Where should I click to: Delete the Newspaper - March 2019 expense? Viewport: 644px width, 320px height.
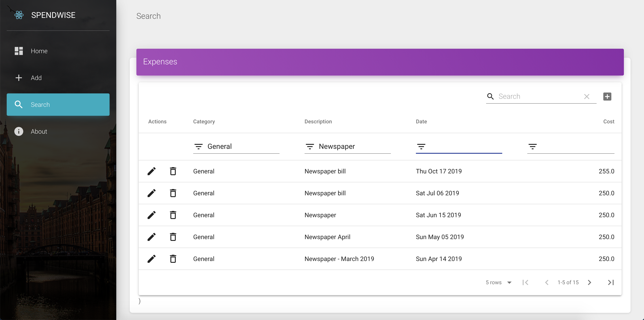pyautogui.click(x=173, y=259)
